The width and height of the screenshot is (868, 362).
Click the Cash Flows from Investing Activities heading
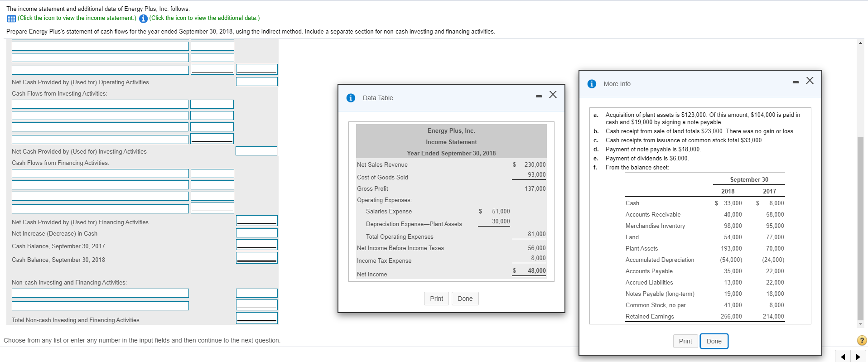[59, 93]
